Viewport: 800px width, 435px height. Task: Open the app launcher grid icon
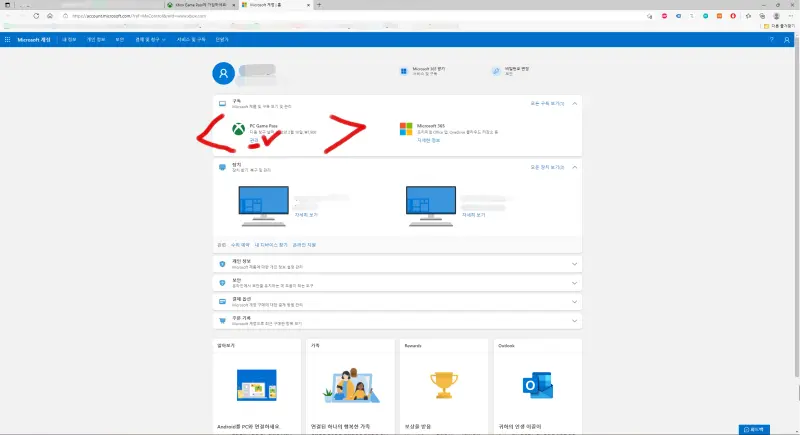[x=7, y=39]
